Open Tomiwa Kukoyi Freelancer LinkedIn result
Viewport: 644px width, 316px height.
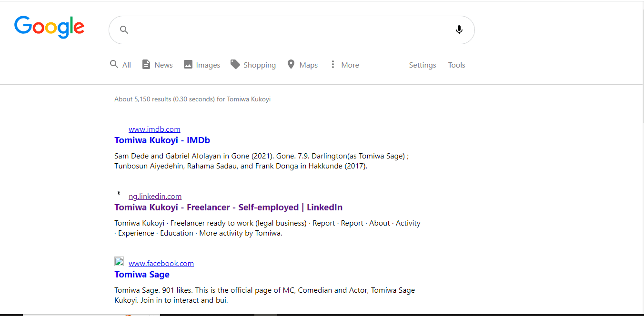(228, 207)
